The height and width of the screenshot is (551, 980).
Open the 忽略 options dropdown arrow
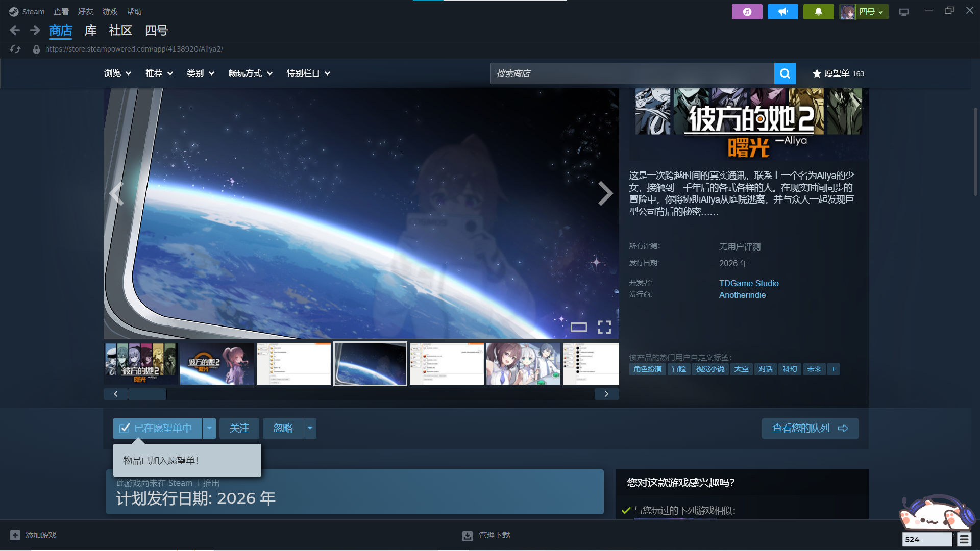(310, 429)
